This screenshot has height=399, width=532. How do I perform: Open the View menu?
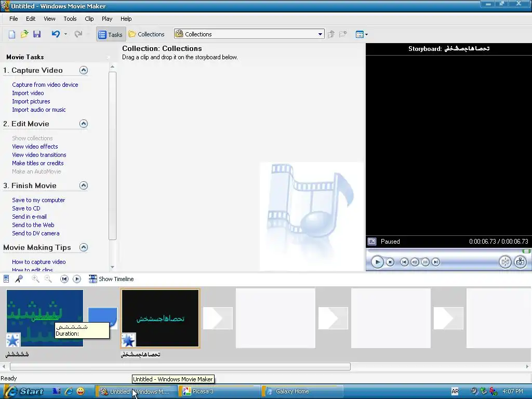pyautogui.click(x=49, y=19)
